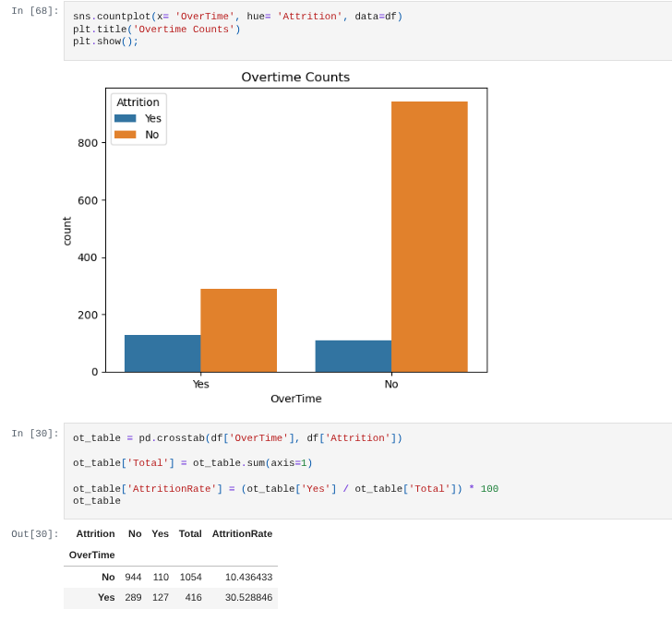Click the 30.528846 attrition rate cell

pyautogui.click(x=248, y=597)
